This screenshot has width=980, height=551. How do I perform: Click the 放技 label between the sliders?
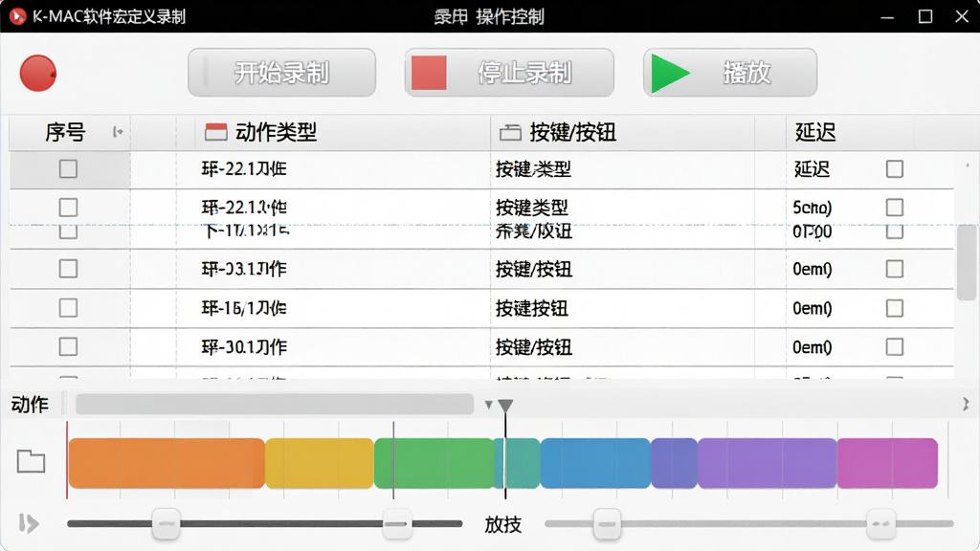pos(503,524)
